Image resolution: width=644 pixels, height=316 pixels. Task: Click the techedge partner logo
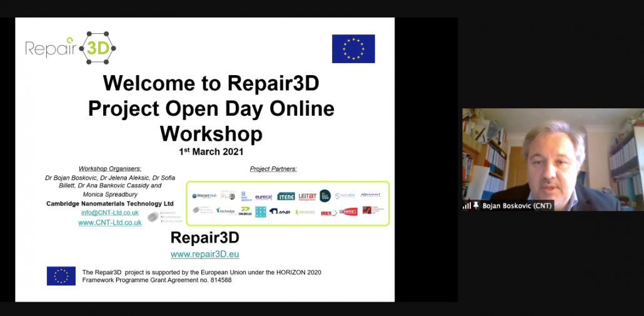pos(226,210)
